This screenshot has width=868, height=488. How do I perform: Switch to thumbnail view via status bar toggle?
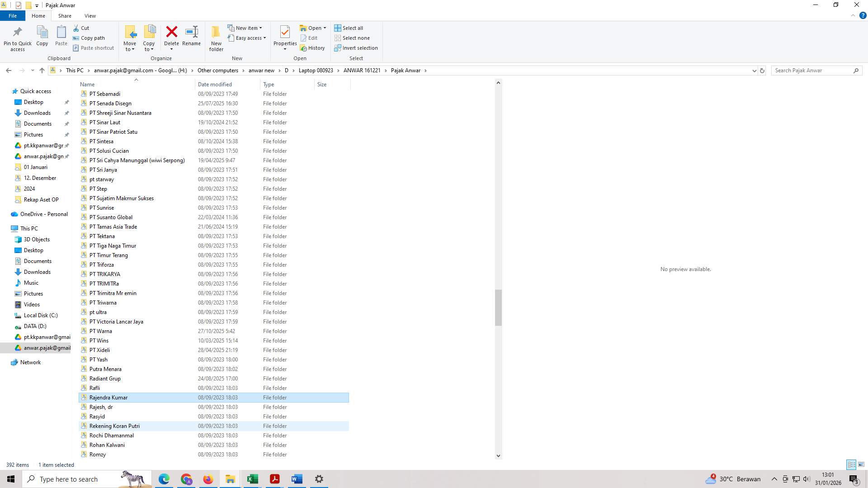click(x=861, y=465)
